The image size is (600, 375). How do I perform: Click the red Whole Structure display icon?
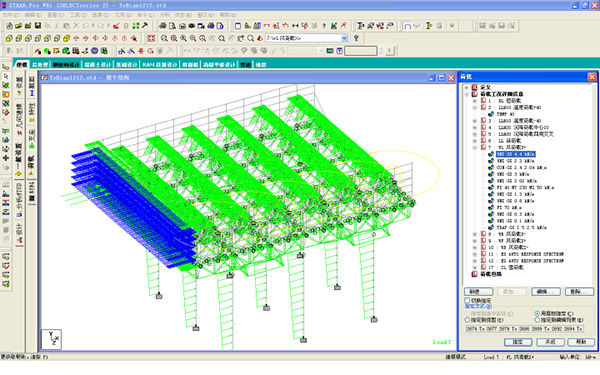click(151, 38)
